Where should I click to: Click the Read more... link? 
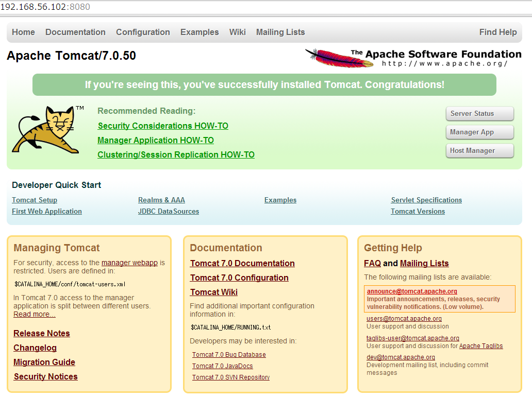tap(34, 314)
